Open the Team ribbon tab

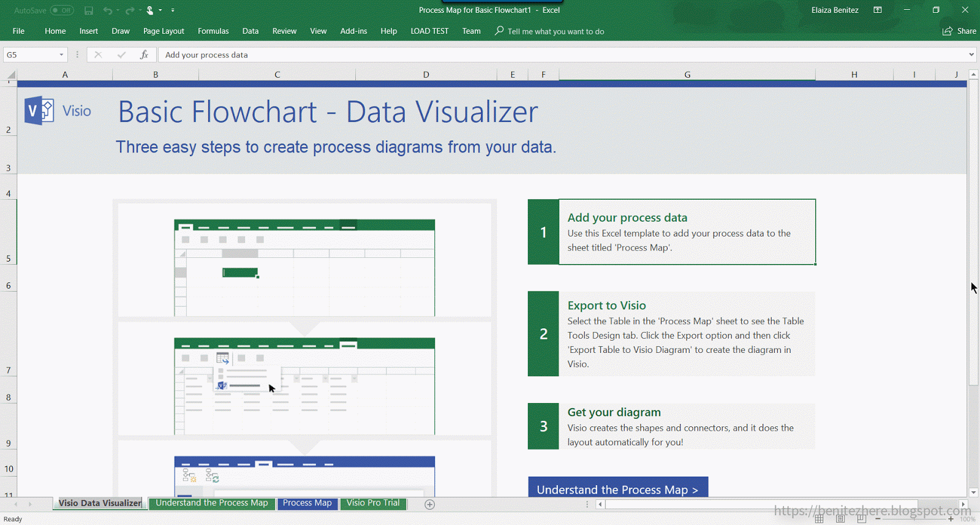tap(472, 31)
